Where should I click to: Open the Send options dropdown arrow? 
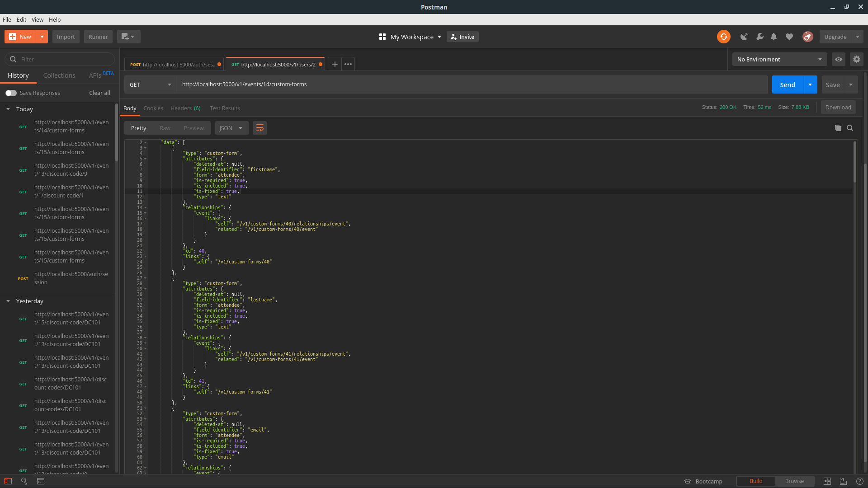[x=810, y=84]
